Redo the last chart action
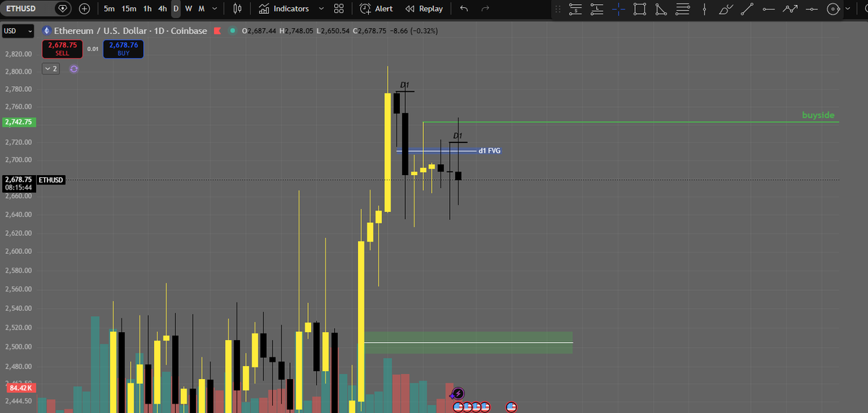 485,9
